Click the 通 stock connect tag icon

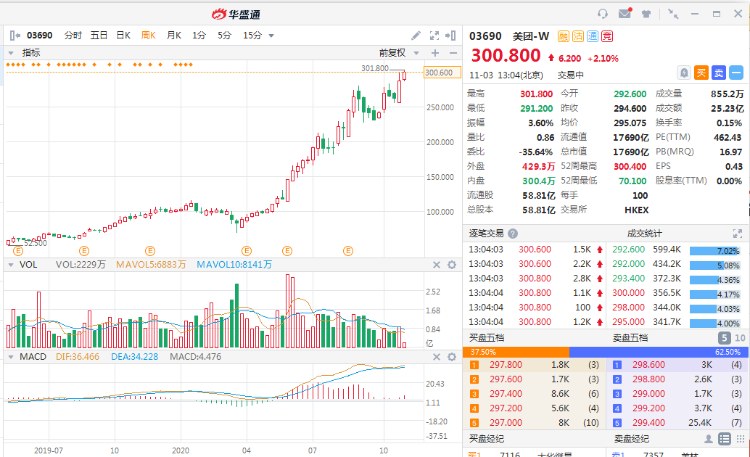click(x=593, y=36)
